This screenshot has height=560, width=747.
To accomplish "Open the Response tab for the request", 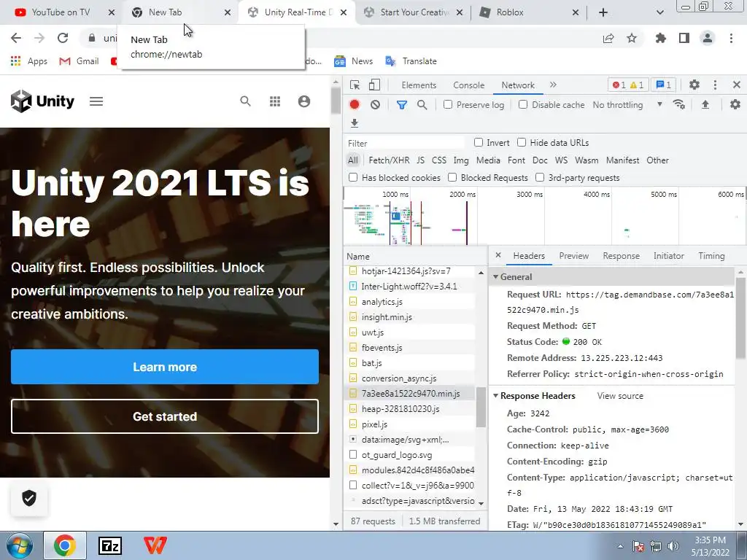I will tap(622, 256).
